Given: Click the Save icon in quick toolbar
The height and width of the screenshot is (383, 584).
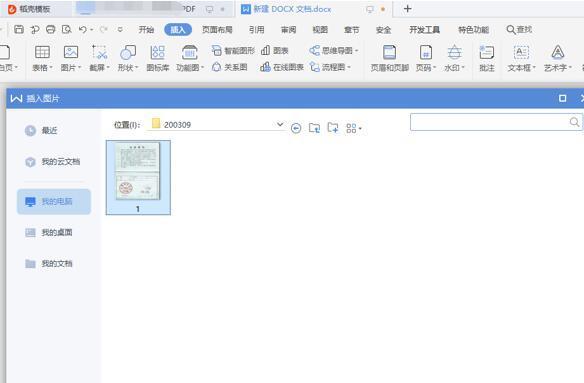Looking at the screenshot, I should pyautogui.click(x=19, y=29).
